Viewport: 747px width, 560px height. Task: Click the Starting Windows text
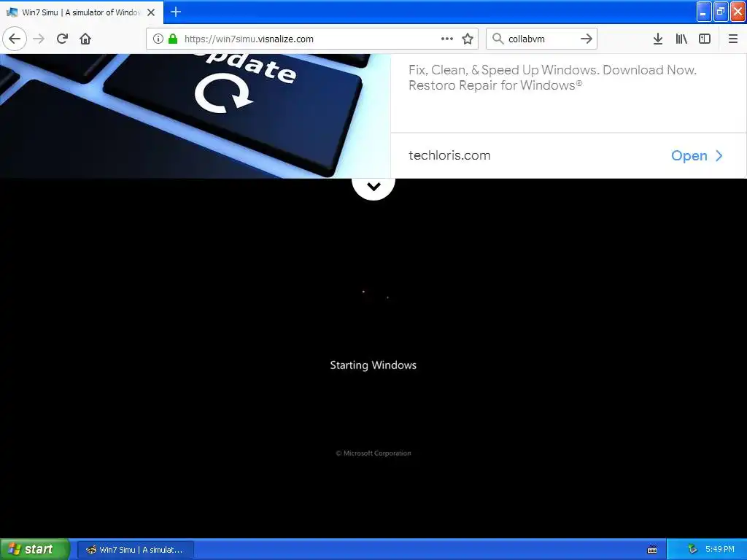pyautogui.click(x=373, y=365)
